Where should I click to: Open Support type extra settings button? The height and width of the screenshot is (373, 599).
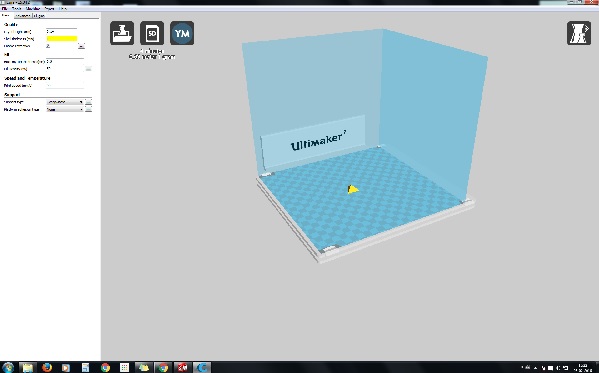pos(88,102)
